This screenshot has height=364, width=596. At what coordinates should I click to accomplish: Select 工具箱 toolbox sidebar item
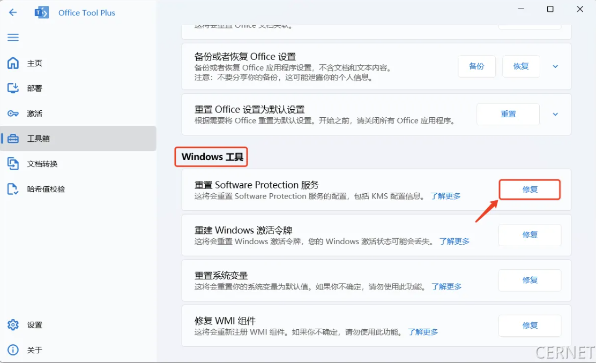(x=39, y=139)
